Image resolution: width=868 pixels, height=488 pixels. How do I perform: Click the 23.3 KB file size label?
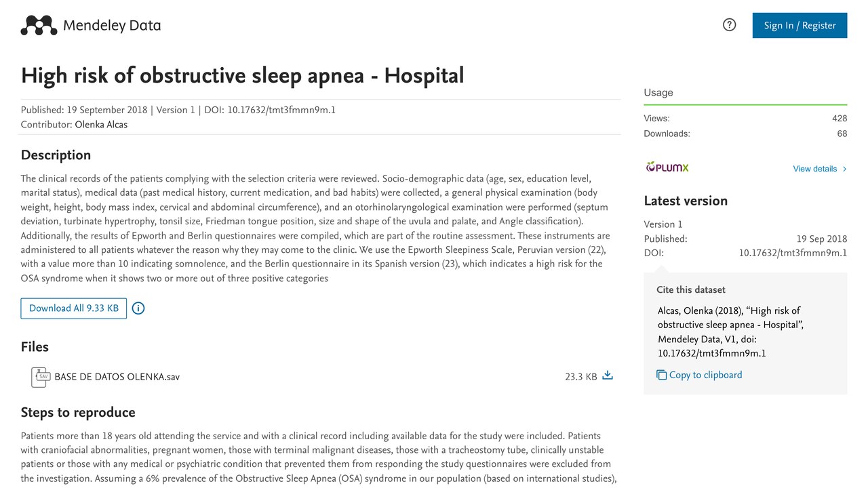(580, 377)
